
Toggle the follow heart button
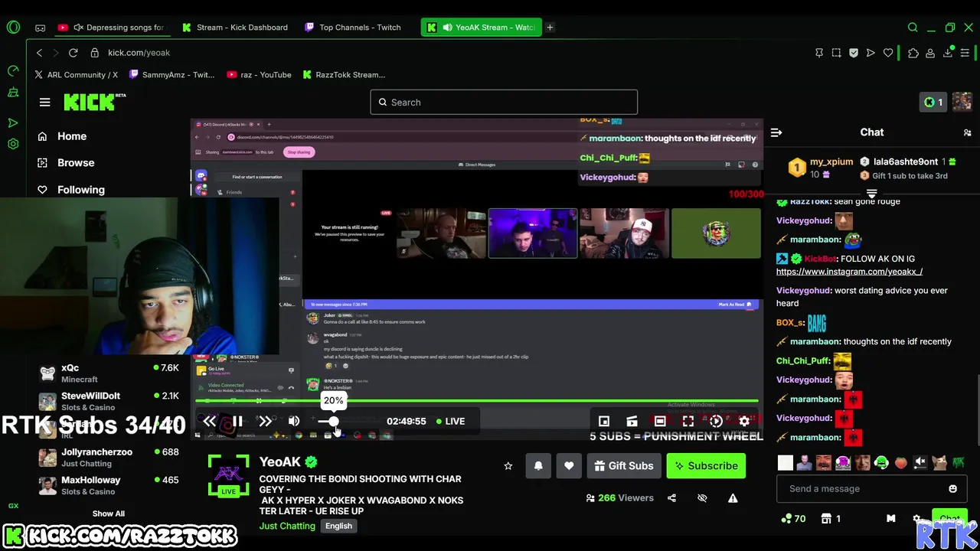point(569,465)
